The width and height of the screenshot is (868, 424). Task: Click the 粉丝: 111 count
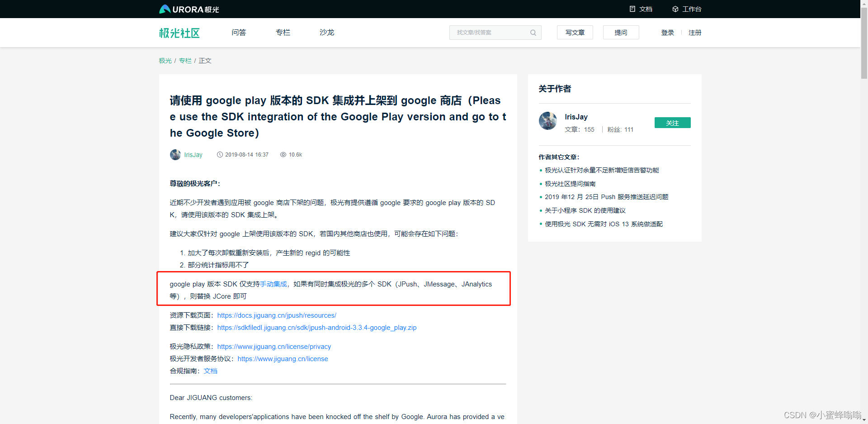point(620,129)
